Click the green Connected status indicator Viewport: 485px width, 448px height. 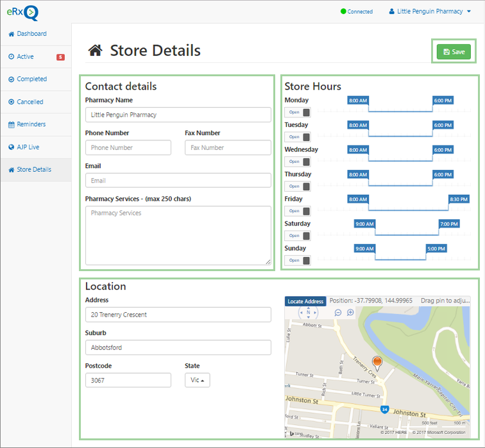coord(357,12)
